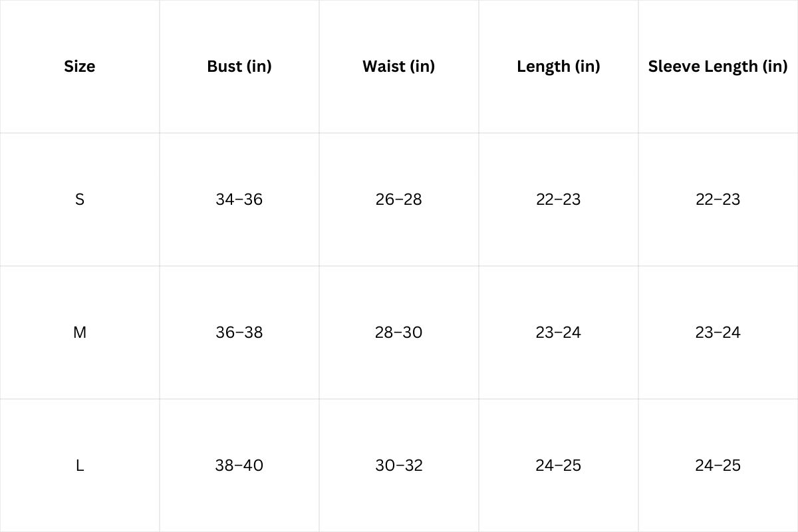Click the 28–30 waist measurement

399,332
